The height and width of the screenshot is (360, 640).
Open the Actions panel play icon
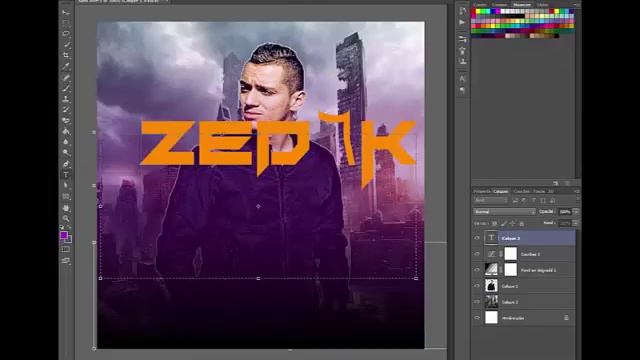point(462,22)
